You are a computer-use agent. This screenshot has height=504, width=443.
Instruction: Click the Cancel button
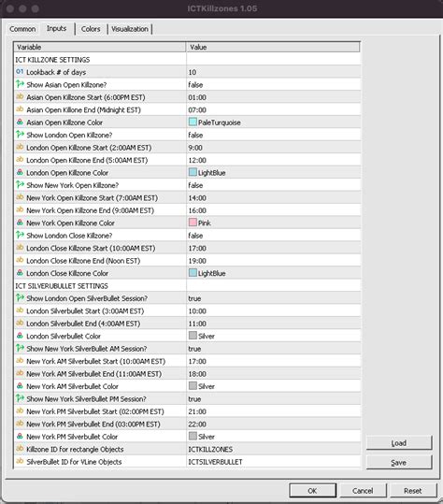point(363,491)
